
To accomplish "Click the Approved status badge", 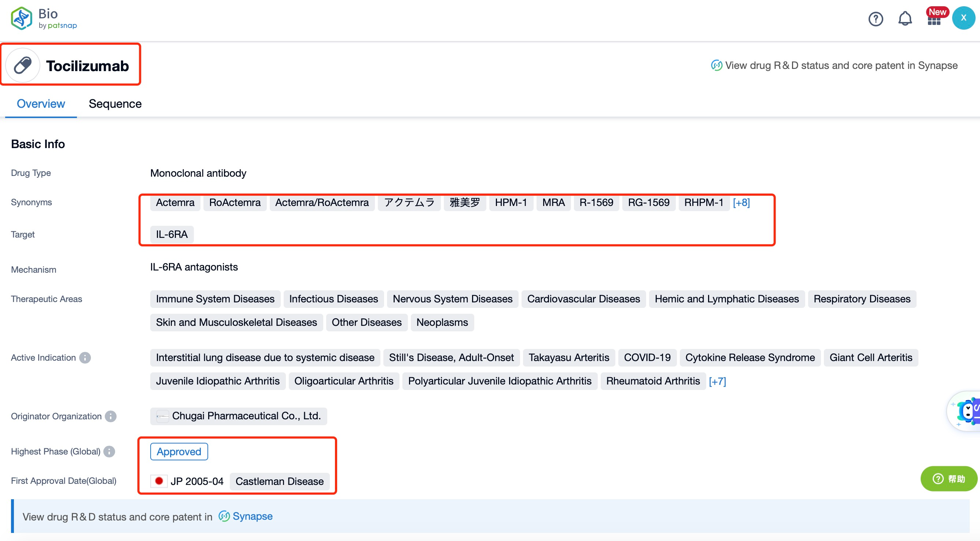I will [x=178, y=451].
